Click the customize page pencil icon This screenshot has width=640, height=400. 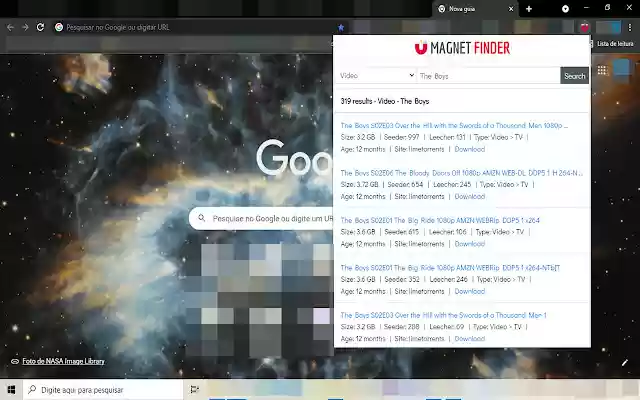pos(624,362)
